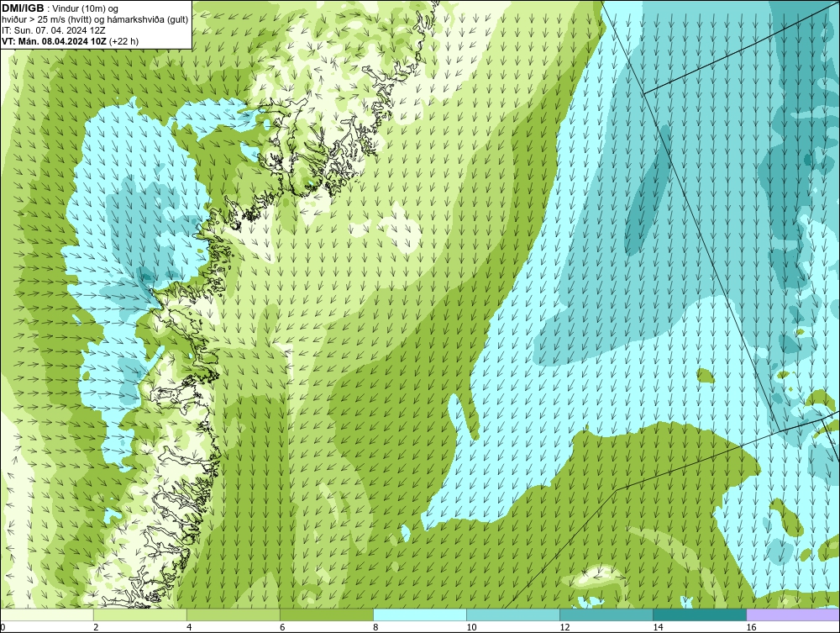Click the above-16 m/s purple legend swatch
Viewport: 840px width, 633px height.
[x=793, y=615]
